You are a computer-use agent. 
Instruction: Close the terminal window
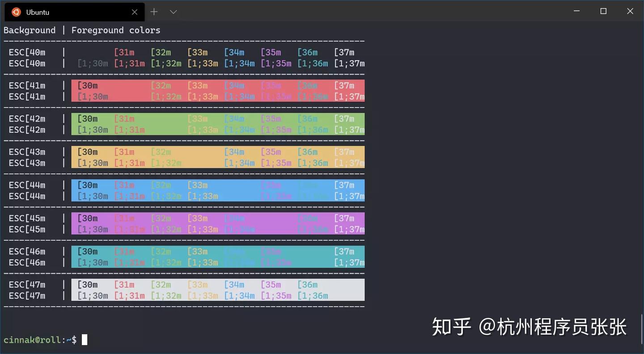(630, 11)
